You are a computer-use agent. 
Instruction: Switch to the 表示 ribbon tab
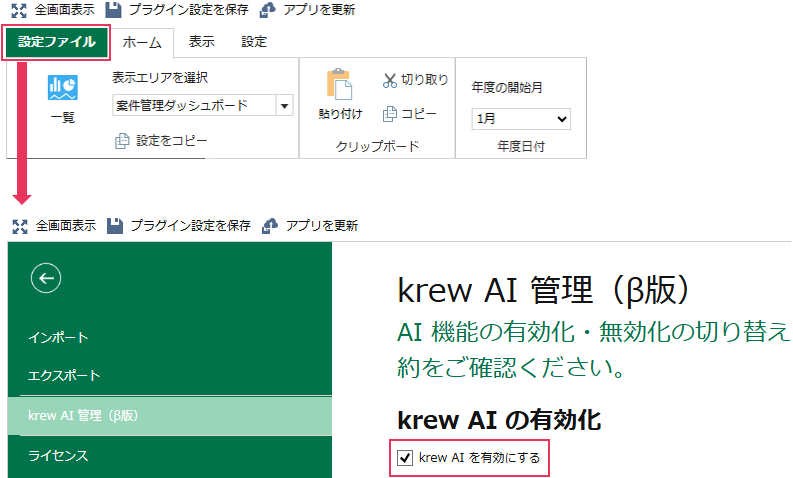point(202,42)
